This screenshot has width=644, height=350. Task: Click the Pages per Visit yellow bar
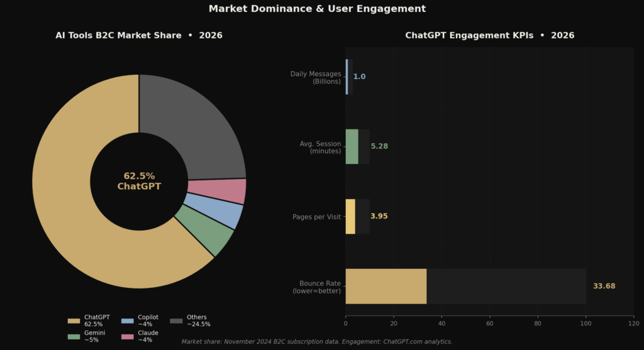pos(350,217)
